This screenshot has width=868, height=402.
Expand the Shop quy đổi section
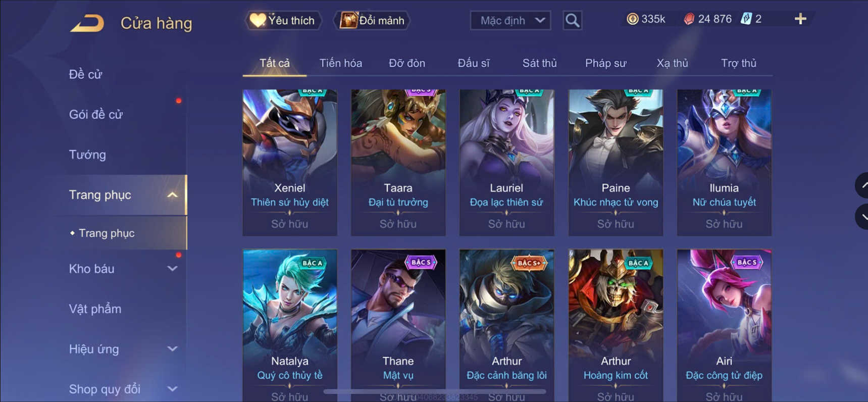(x=172, y=389)
